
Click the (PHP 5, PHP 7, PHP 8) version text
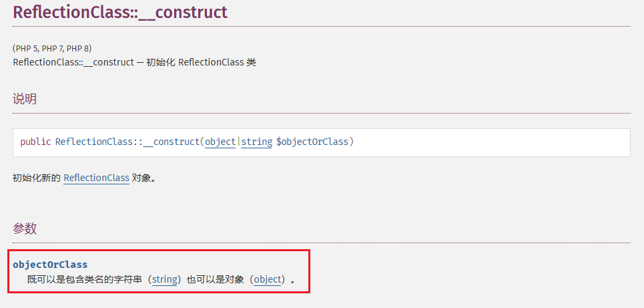pos(52,48)
